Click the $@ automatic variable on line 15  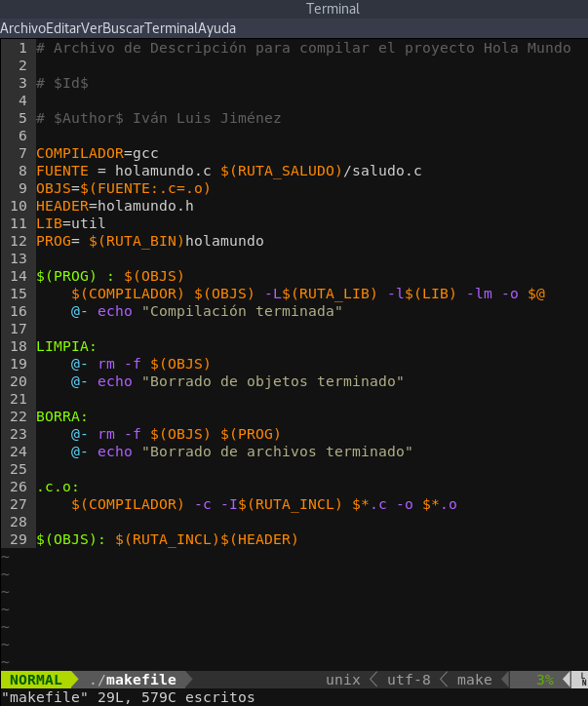tap(536, 294)
